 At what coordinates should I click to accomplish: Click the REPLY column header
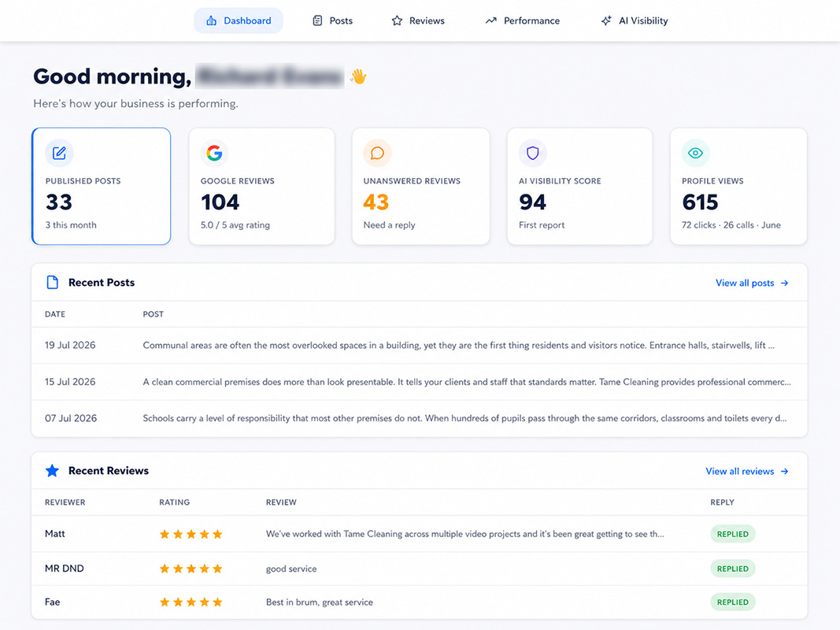tap(722, 502)
